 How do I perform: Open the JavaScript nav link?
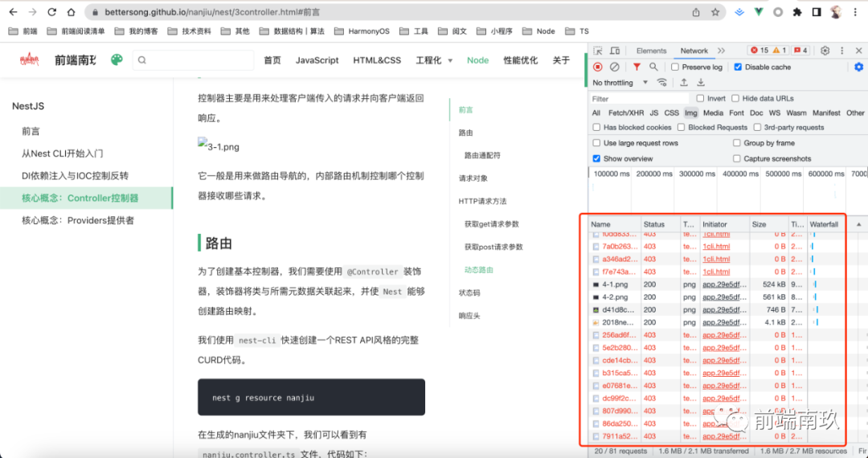click(317, 60)
